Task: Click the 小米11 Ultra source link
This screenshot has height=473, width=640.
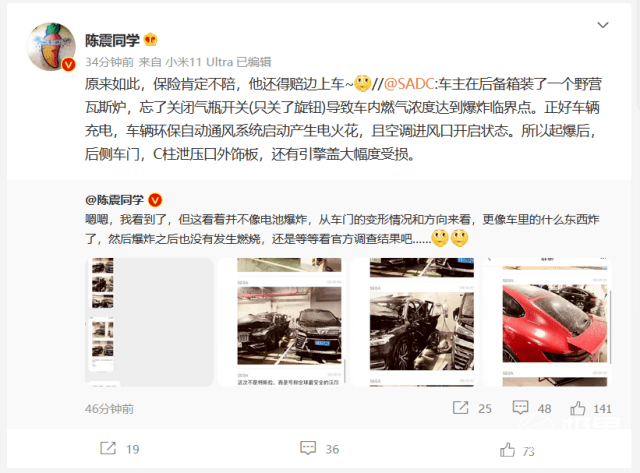Action: coord(199,62)
